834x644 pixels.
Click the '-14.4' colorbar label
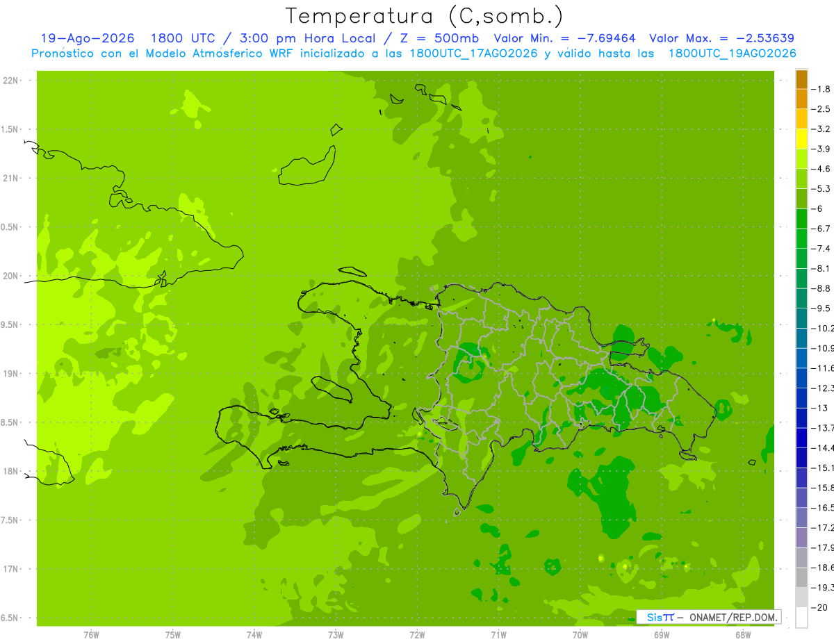pyautogui.click(x=823, y=447)
